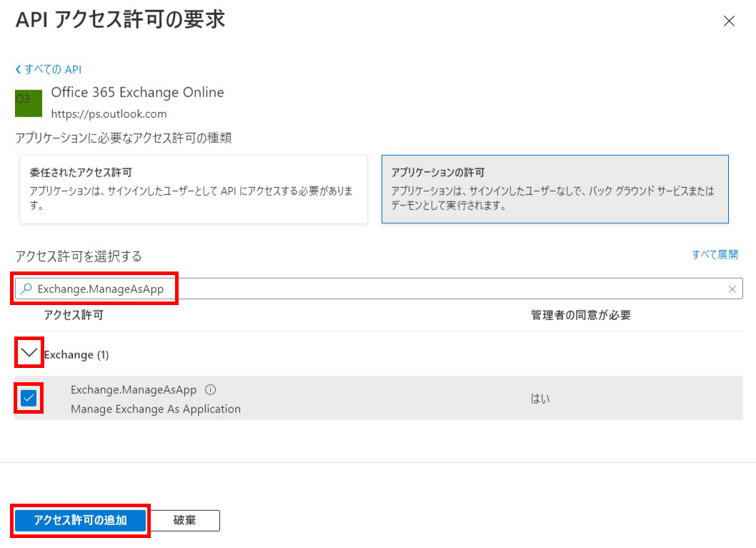This screenshot has width=756, height=548.
Task: Click the Exchange (1) group label
Action: 76,354
